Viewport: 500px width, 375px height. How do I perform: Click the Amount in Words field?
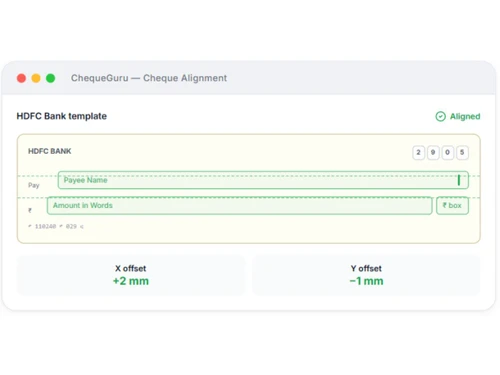[x=239, y=205]
